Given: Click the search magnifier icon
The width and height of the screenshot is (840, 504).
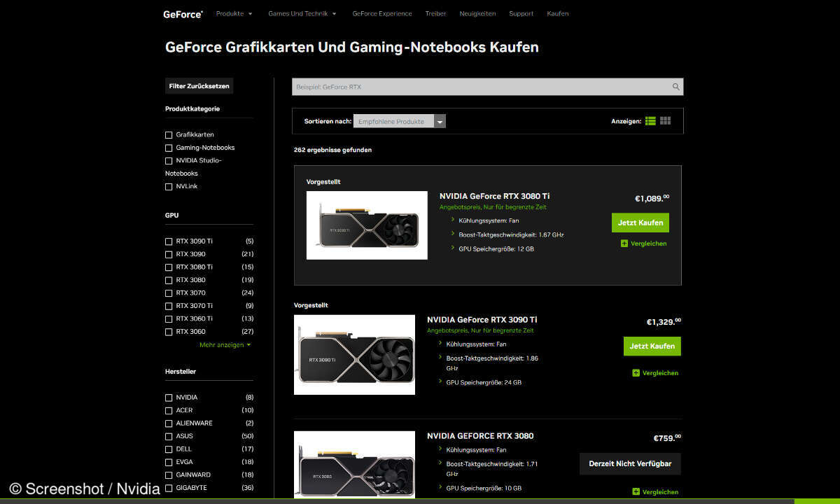Looking at the screenshot, I should (676, 87).
